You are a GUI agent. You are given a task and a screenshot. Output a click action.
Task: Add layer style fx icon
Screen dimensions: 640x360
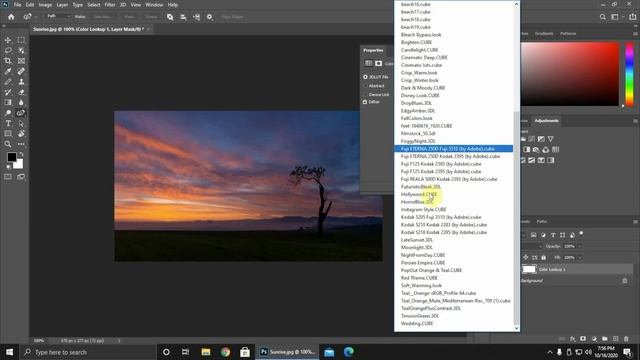coord(573,339)
